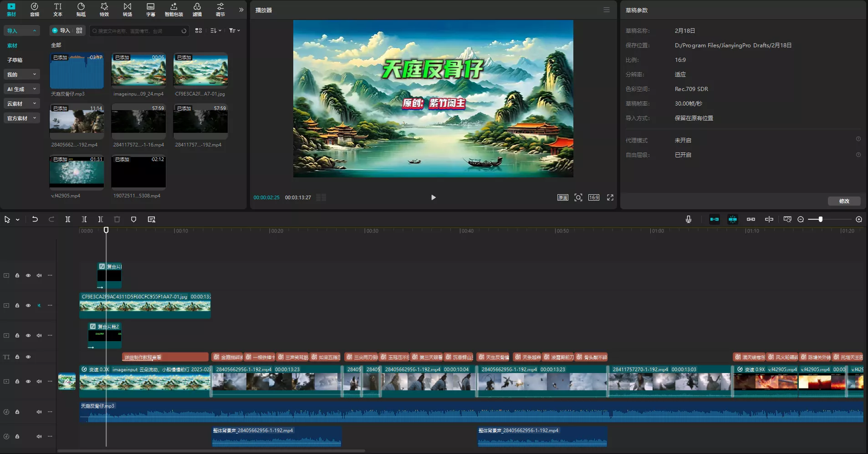
Task: Click the timeline delete trash icon
Action: (117, 219)
